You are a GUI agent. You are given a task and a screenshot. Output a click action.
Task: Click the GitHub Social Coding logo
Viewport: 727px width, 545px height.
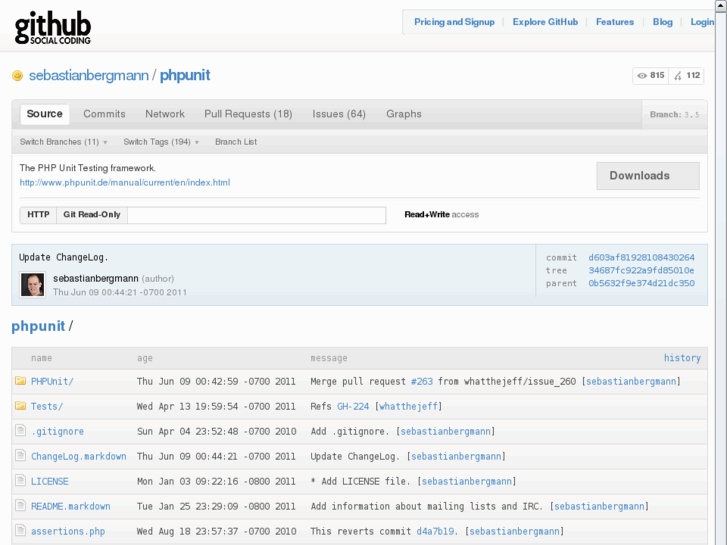point(53,27)
